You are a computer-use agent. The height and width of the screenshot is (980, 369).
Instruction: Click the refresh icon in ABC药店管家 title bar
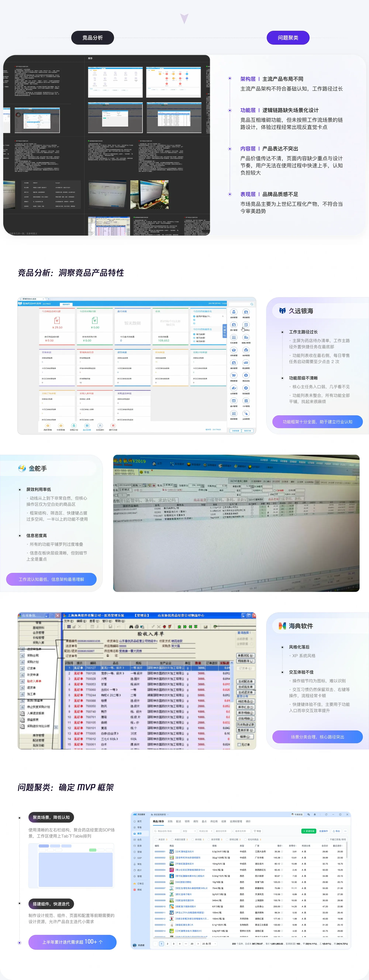click(x=326, y=815)
